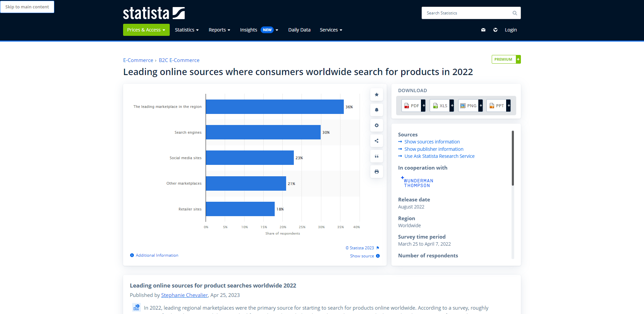Click the globe language icon in header
644x314 pixels.
[x=495, y=30]
